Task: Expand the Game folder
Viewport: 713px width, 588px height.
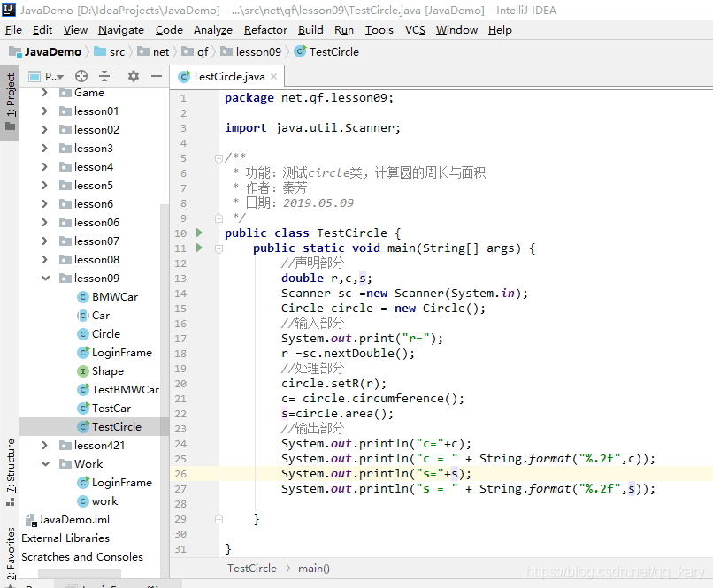Action: pyautogui.click(x=44, y=93)
